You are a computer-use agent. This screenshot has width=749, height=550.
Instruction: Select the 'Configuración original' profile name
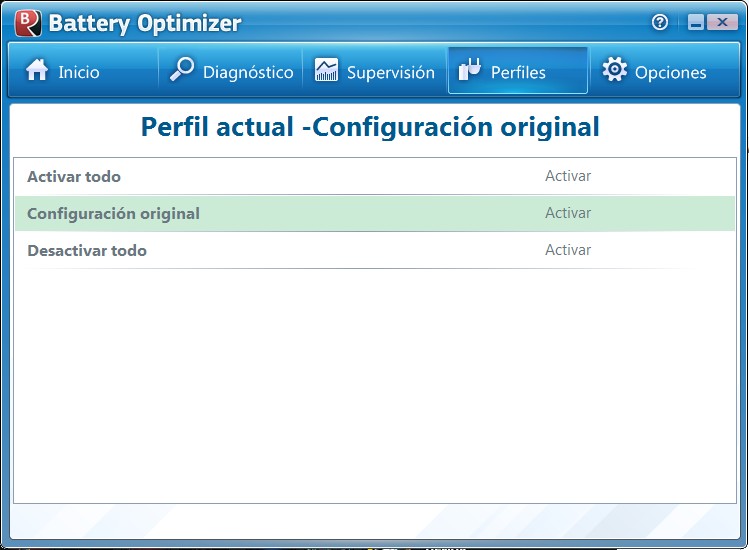[x=114, y=214]
